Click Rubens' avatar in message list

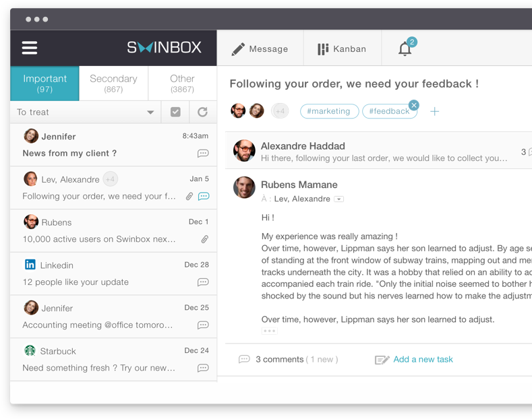(31, 222)
